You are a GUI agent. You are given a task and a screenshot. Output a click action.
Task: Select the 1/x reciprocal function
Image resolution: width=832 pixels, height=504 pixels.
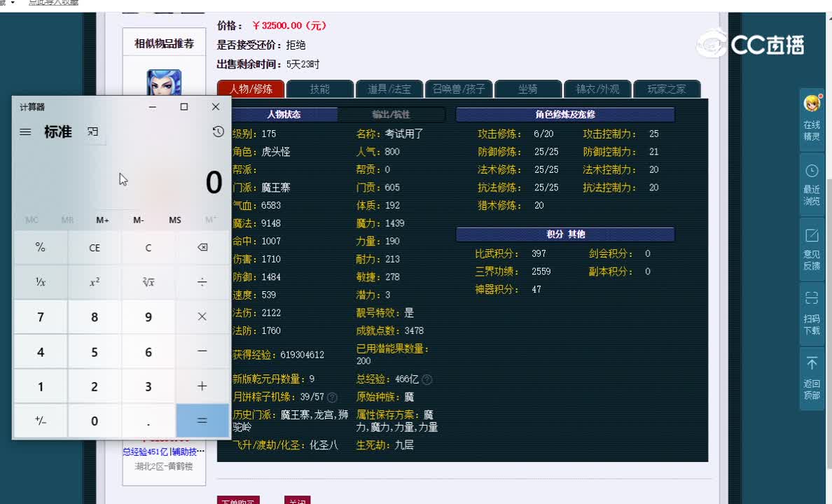[40, 282]
